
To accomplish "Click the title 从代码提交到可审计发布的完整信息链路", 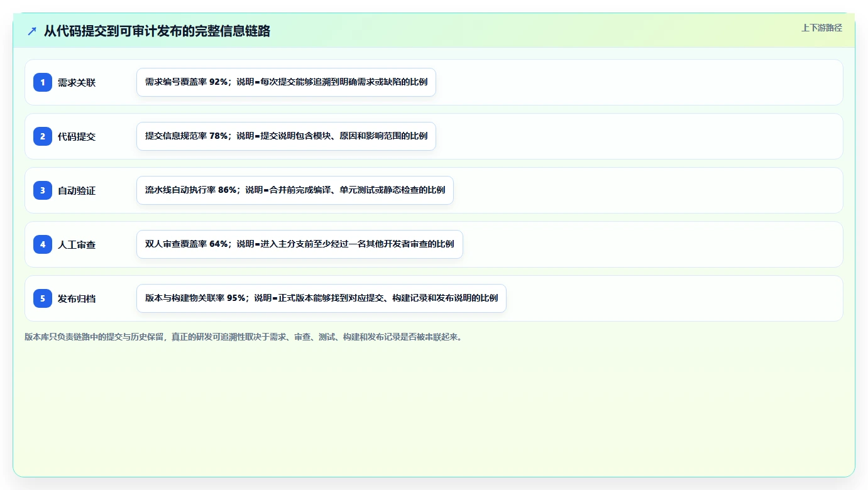I will (x=157, y=31).
